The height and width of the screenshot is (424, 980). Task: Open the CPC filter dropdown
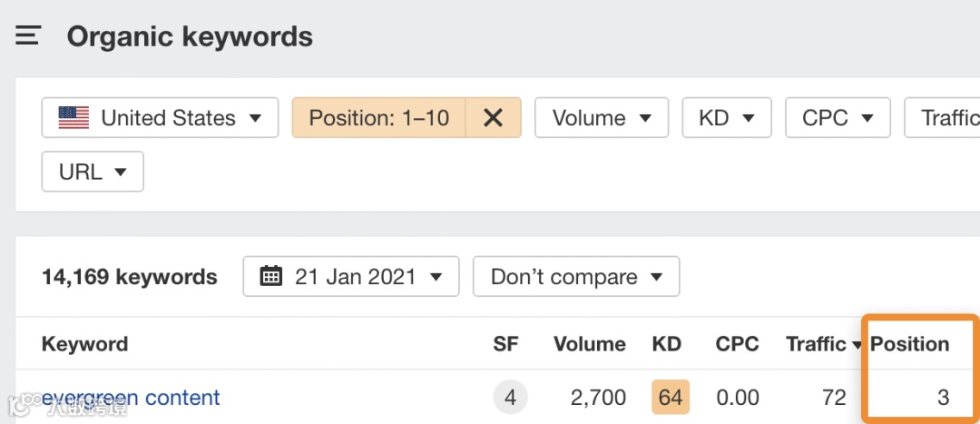point(838,118)
